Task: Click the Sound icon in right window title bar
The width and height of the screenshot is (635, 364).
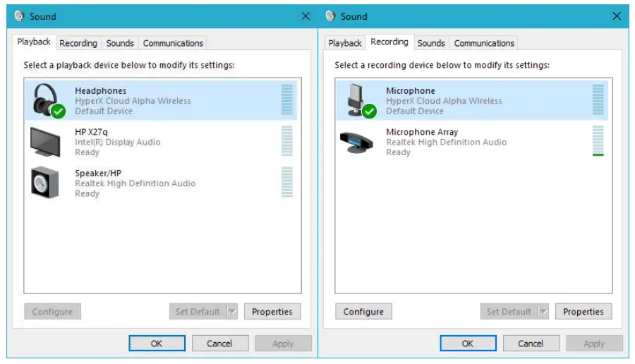Action: click(330, 16)
